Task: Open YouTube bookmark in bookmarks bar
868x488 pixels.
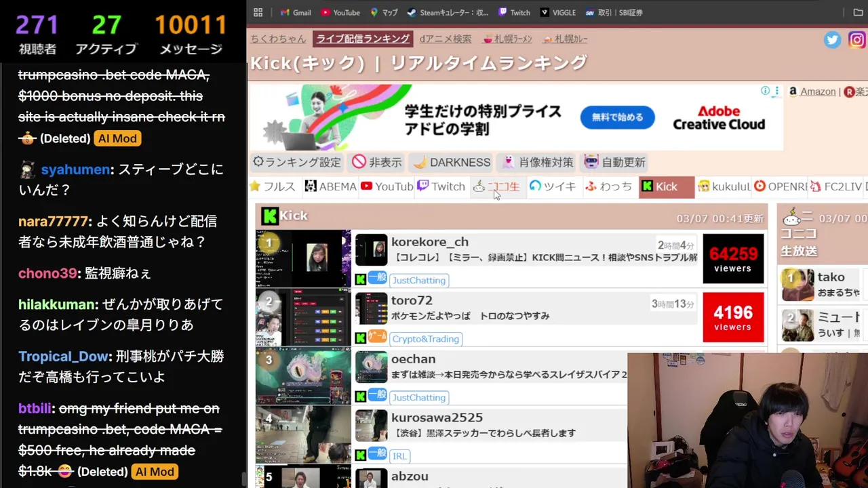Action: [x=340, y=12]
